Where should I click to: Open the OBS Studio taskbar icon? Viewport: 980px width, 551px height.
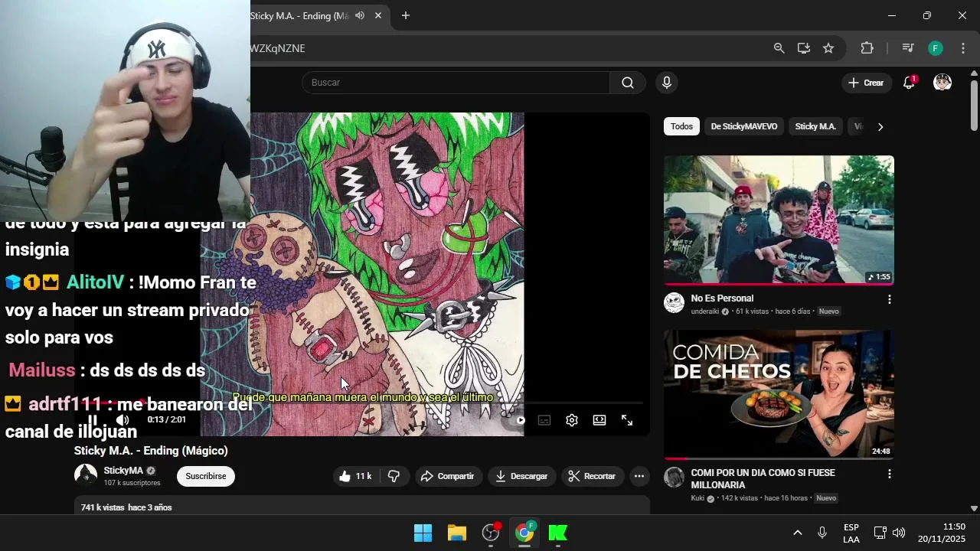(x=491, y=533)
